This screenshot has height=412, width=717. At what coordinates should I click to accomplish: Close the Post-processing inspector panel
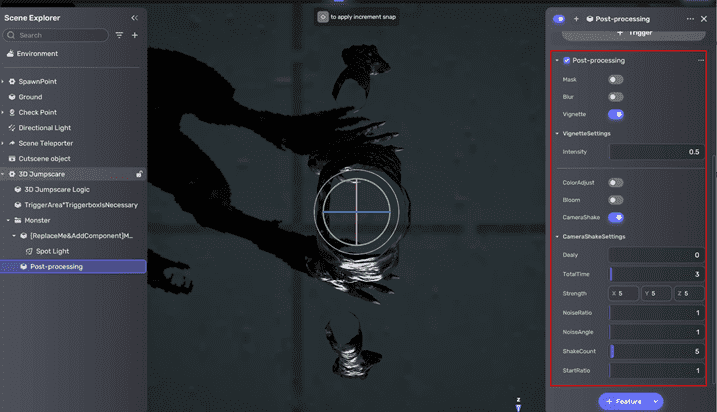[704, 19]
